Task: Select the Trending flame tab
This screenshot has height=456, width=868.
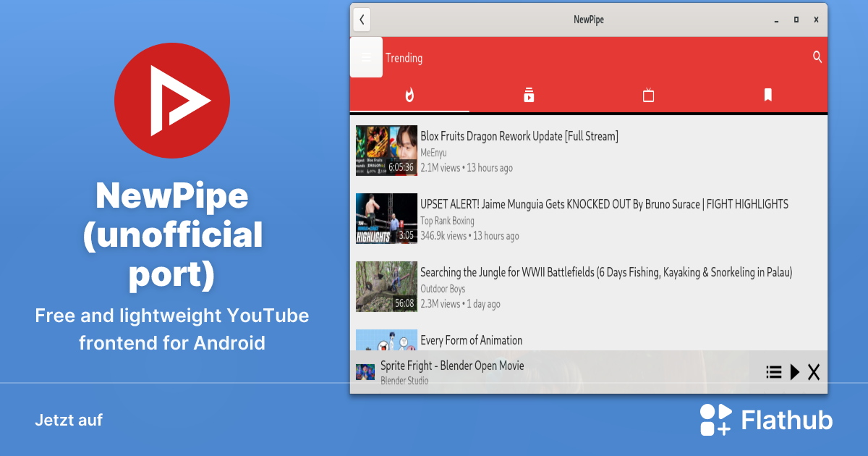Action: click(409, 95)
